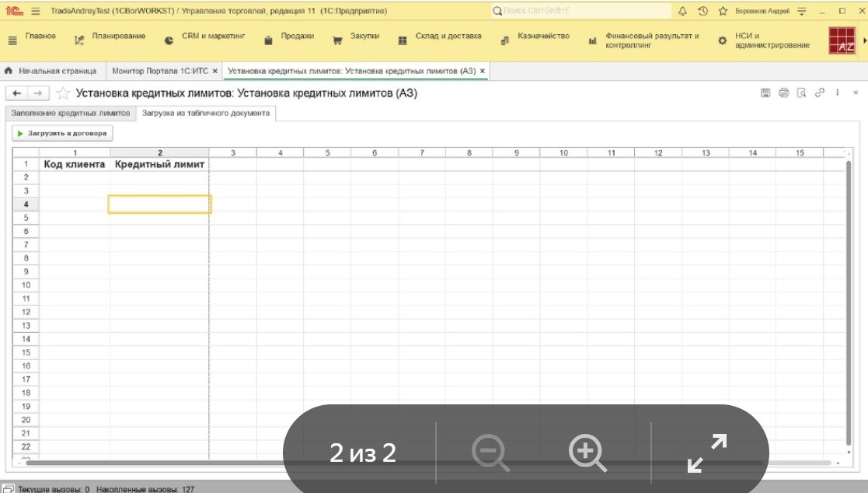Open favorites star in title bar

tap(723, 11)
